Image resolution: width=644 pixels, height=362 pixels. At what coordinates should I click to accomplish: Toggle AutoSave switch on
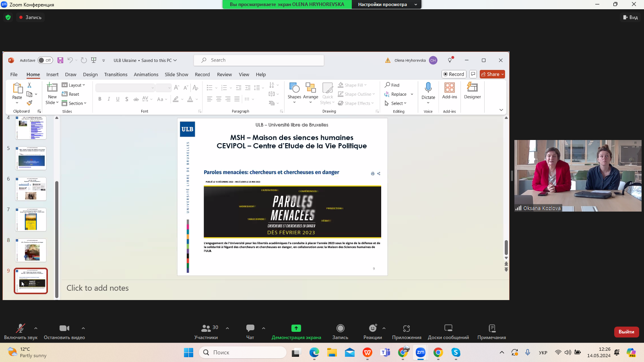pos(45,60)
